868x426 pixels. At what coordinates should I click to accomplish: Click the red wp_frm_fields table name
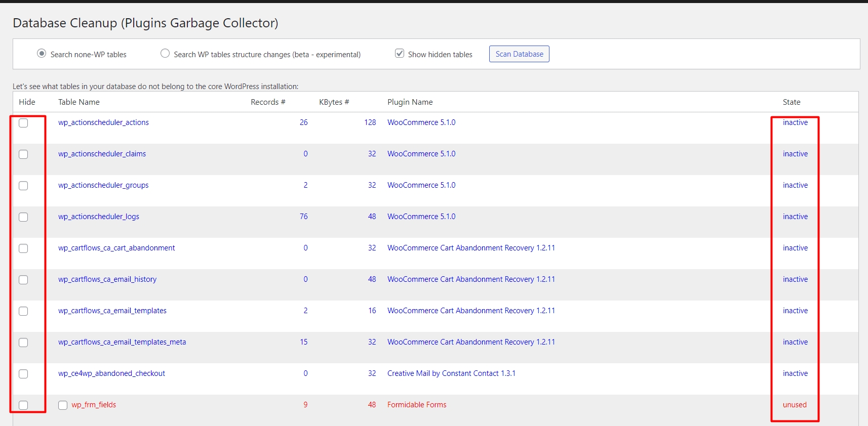pyautogui.click(x=94, y=405)
